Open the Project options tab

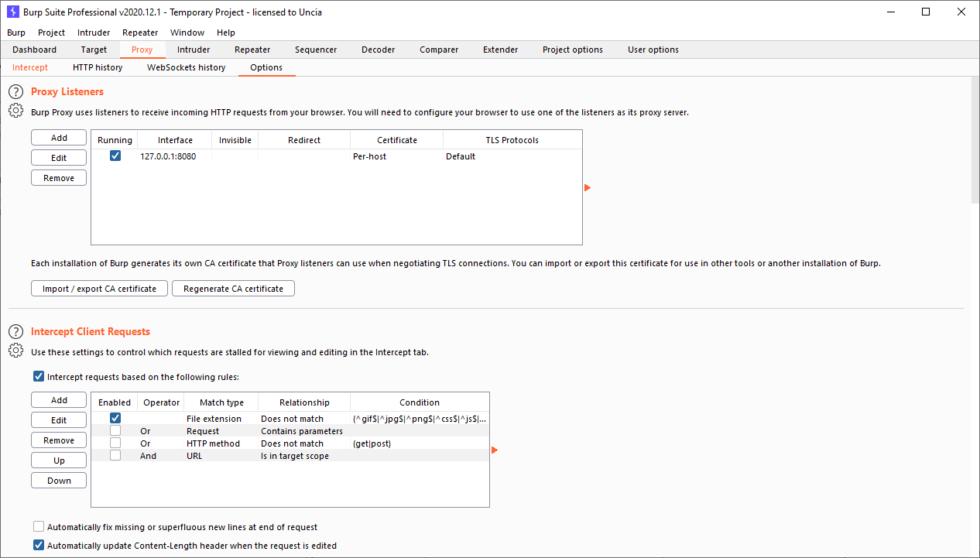click(x=573, y=50)
